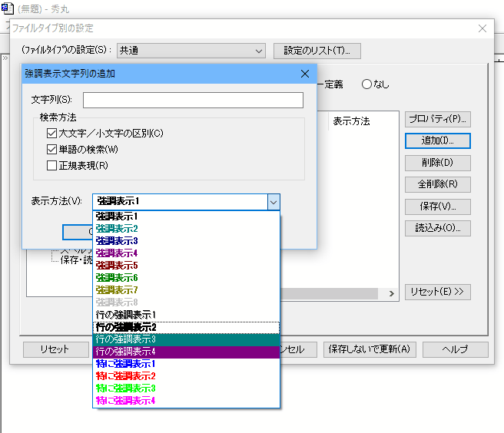Click the 秀丸 app icon in title bar

tap(8, 8)
